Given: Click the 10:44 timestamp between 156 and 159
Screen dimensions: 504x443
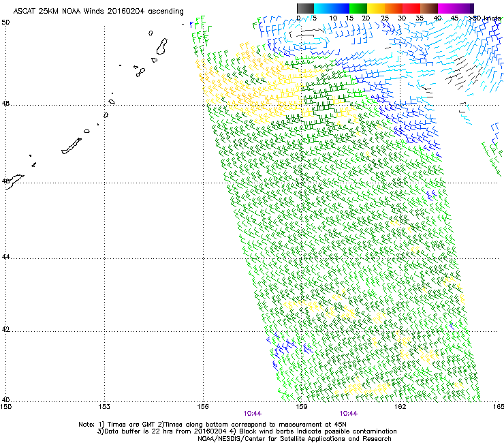Looking at the screenshot, I should click(x=252, y=414).
